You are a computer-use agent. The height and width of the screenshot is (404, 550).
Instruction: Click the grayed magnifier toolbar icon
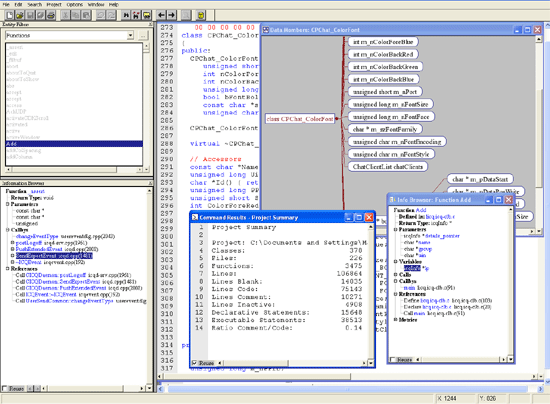coord(186,15)
